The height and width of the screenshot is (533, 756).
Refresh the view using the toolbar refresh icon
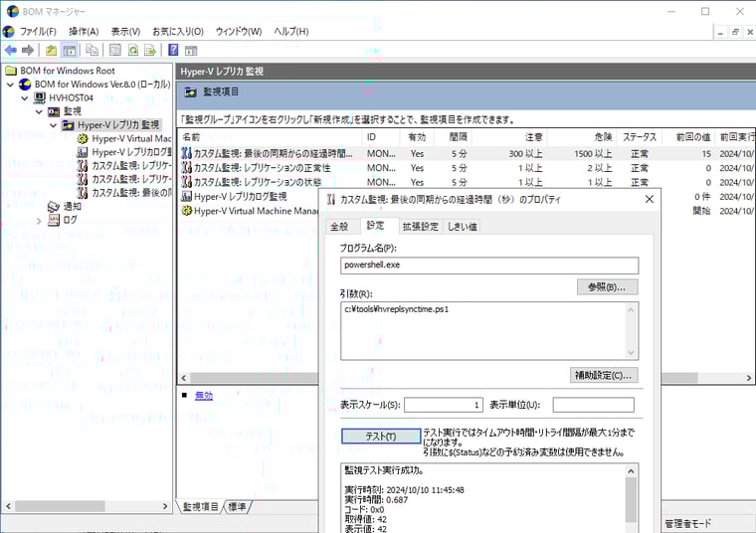point(133,50)
